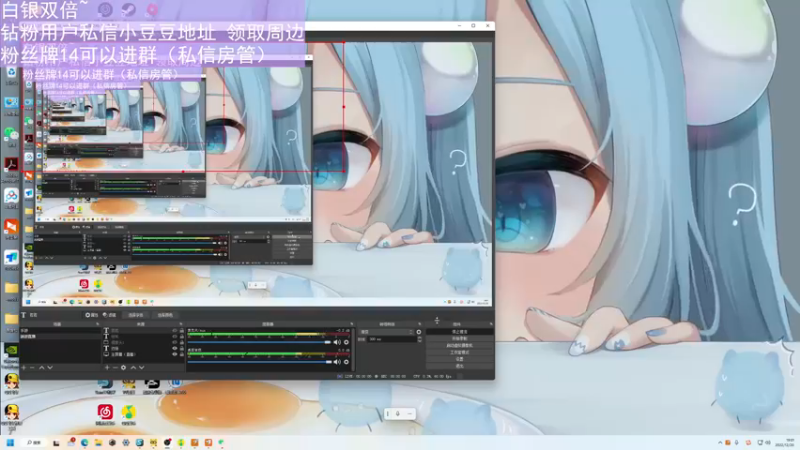Image resolution: width=800 pixels, height=450 pixels.
Task: Mute the top mixer audio channel
Action: pos(337,342)
